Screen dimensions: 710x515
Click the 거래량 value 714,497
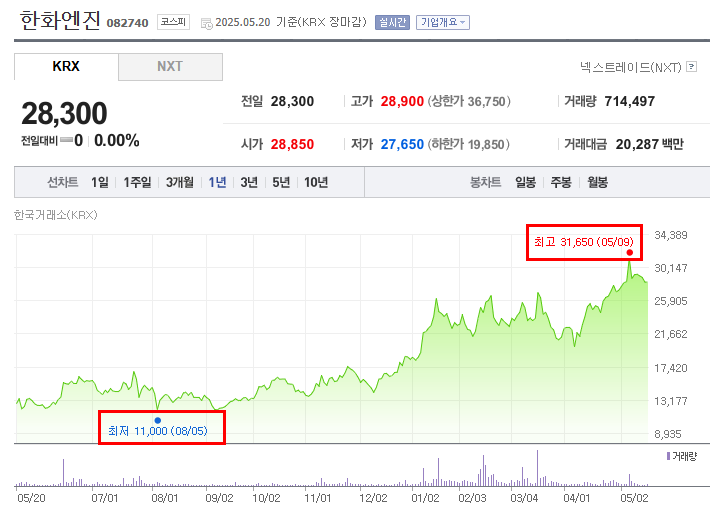tap(629, 101)
